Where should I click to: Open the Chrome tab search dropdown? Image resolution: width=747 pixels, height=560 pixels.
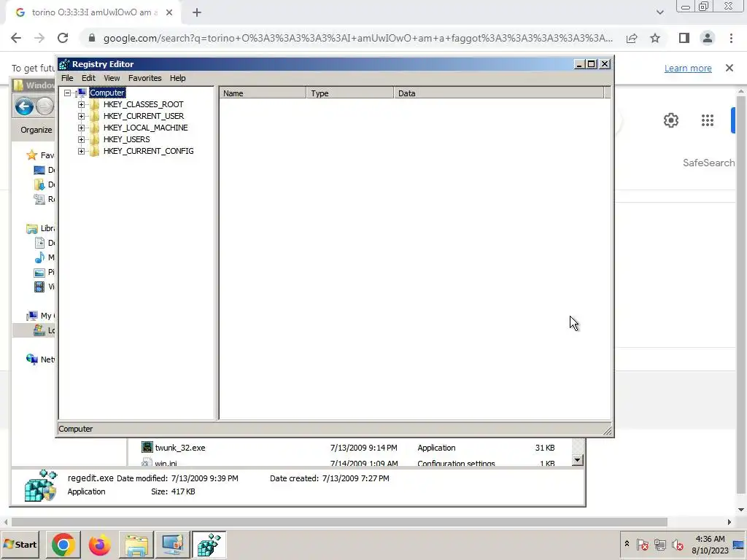coord(659,13)
